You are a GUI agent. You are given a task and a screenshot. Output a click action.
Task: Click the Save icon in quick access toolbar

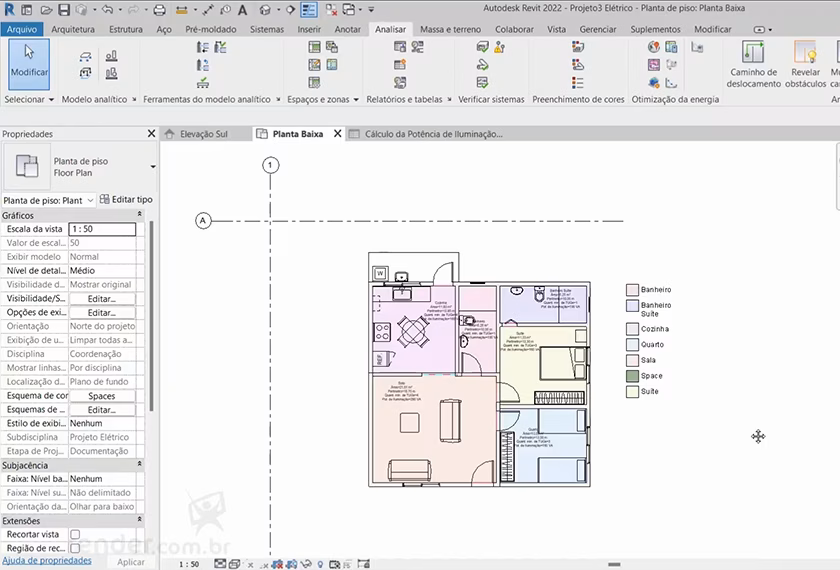pyautogui.click(x=63, y=10)
